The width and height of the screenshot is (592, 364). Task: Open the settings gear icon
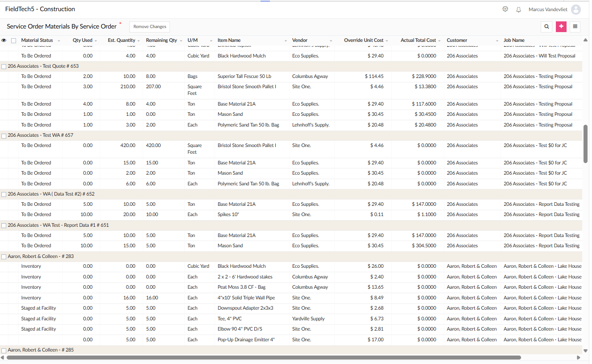(x=505, y=9)
